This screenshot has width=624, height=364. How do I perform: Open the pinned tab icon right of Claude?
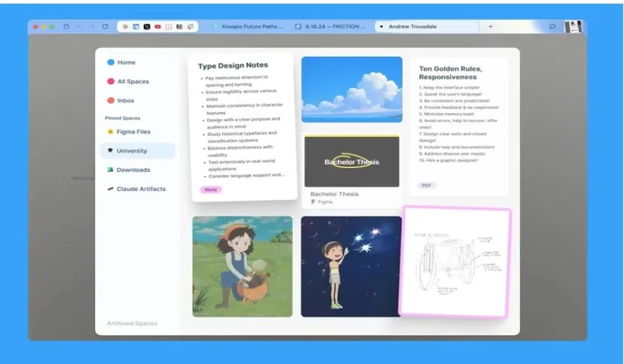coord(136,27)
